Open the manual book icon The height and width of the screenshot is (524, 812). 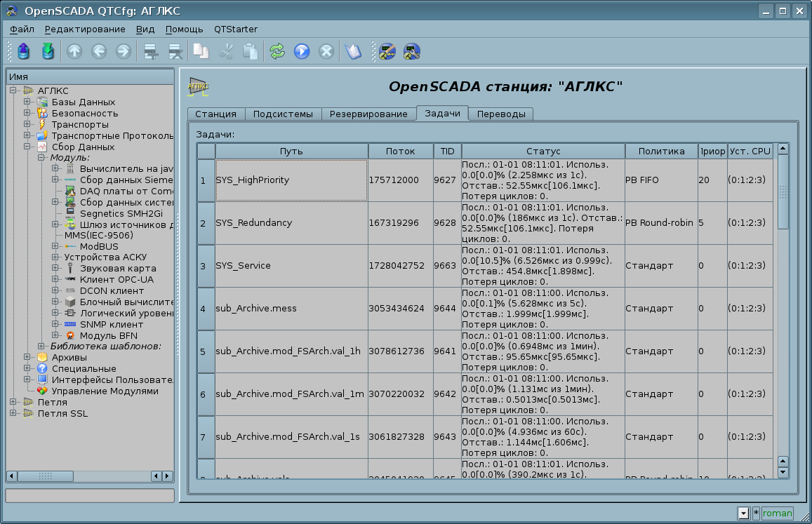[x=353, y=51]
